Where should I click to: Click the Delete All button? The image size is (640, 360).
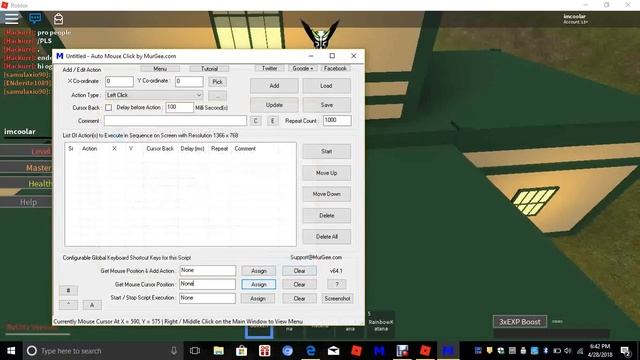(x=327, y=237)
